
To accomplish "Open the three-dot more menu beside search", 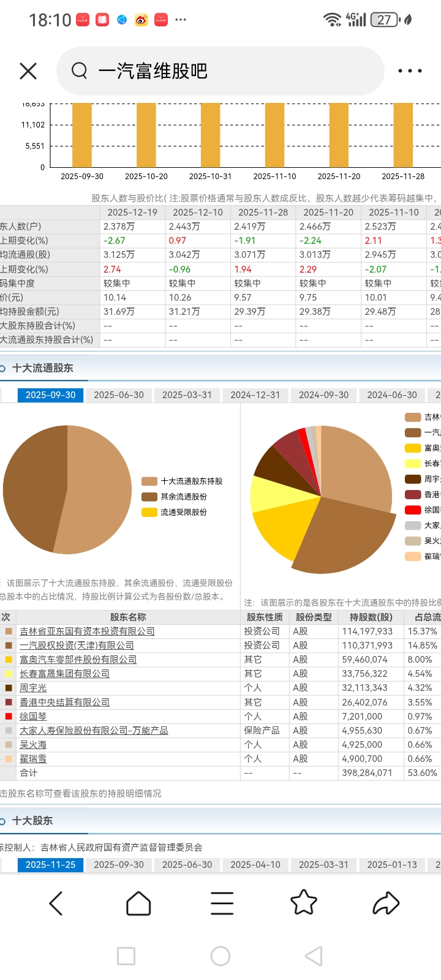I will point(410,71).
